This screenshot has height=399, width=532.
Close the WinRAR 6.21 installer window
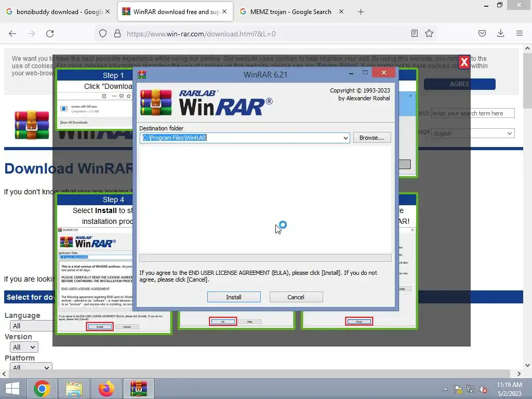384,72
